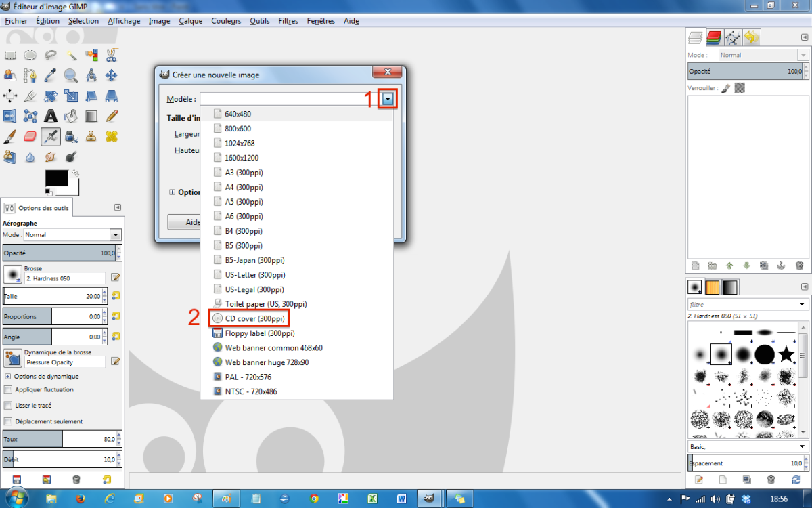Select the Alignment tool
Image resolution: width=812 pixels, height=508 pixels.
[10, 96]
